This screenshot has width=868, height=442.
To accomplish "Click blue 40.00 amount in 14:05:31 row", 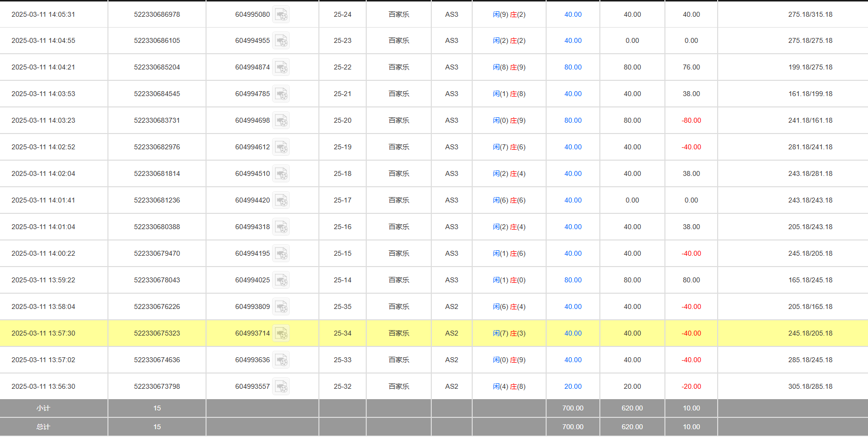I will pyautogui.click(x=573, y=15).
